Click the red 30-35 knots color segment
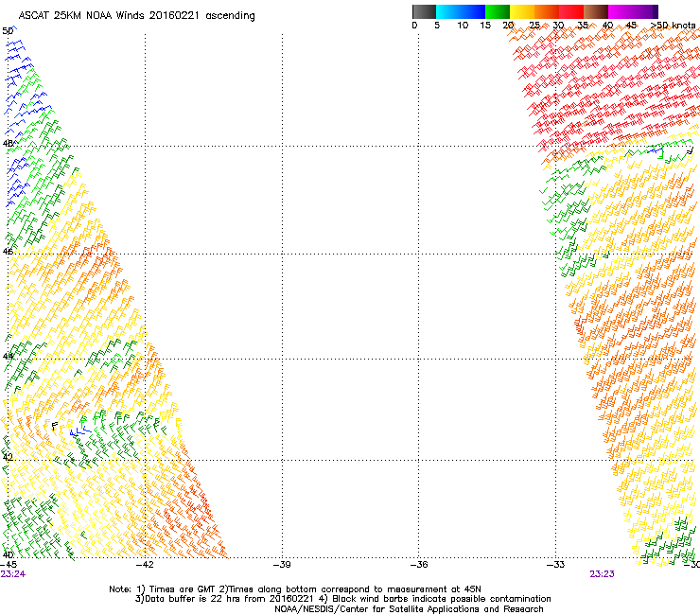Image resolution: width=700 pixels, height=615 pixels. pyautogui.click(x=571, y=11)
